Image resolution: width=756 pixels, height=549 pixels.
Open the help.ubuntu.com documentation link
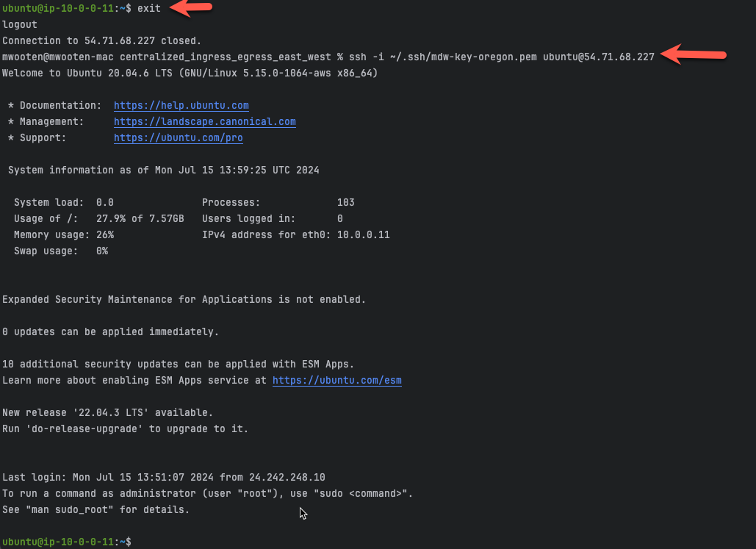pos(181,105)
